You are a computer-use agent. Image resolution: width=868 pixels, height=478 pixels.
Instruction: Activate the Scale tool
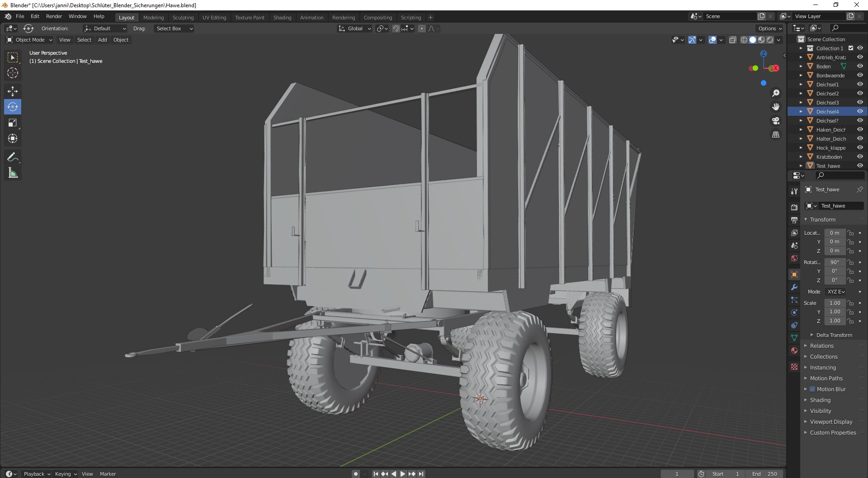pyautogui.click(x=13, y=123)
